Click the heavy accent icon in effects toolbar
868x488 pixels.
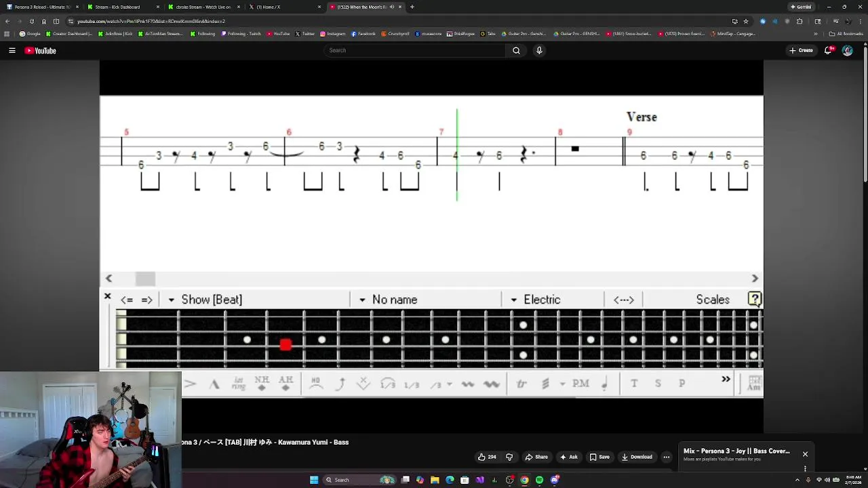point(214,384)
